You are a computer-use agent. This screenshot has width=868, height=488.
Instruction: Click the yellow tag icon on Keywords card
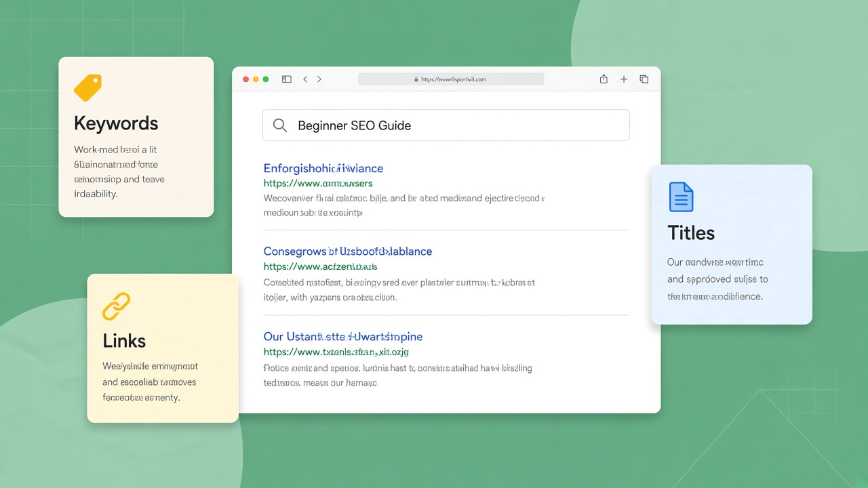click(x=87, y=87)
